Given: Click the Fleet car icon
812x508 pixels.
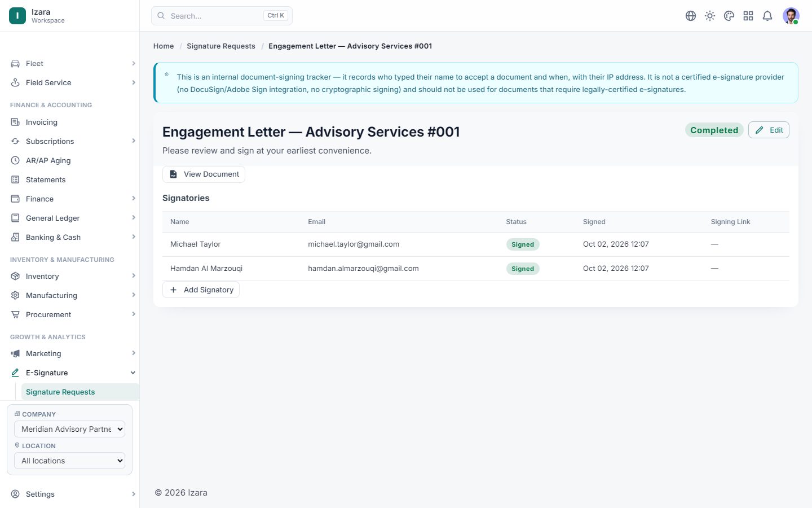Looking at the screenshot, I should 15,64.
